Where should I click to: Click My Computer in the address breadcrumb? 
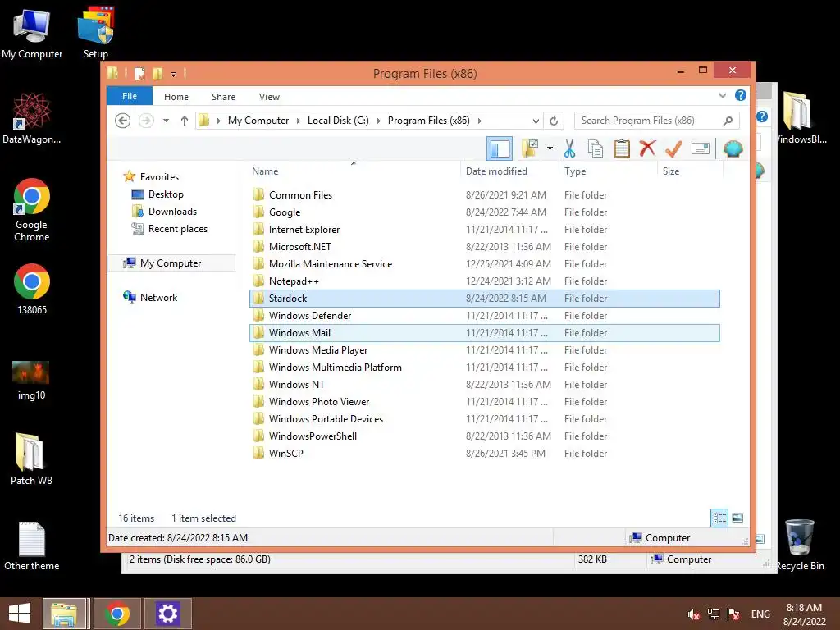click(x=258, y=121)
